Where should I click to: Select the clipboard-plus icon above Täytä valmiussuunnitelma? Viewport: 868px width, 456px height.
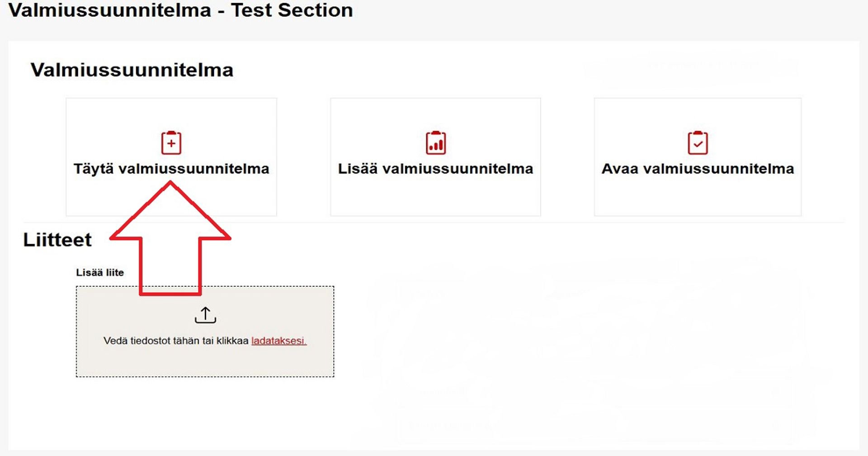click(x=171, y=143)
